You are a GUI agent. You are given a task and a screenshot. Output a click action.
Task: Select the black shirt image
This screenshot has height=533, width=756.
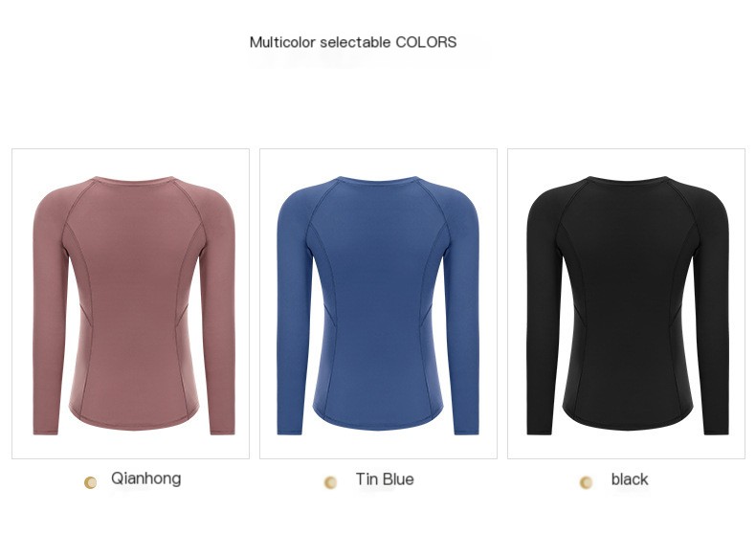coord(626,303)
